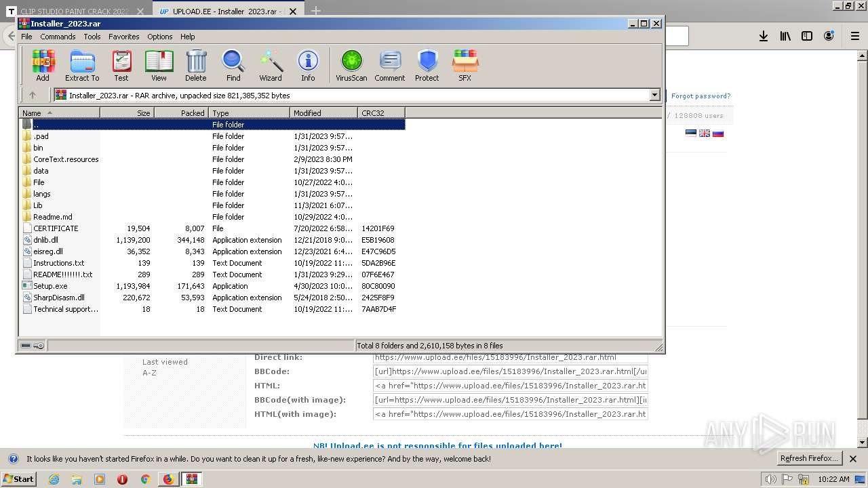The width and height of the screenshot is (868, 488).
Task: Sort by the Size column header
Action: coord(127,113)
